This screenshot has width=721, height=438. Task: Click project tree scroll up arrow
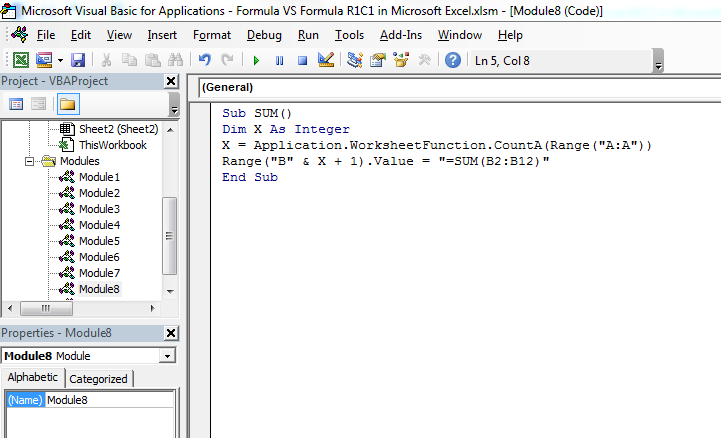pos(170,130)
